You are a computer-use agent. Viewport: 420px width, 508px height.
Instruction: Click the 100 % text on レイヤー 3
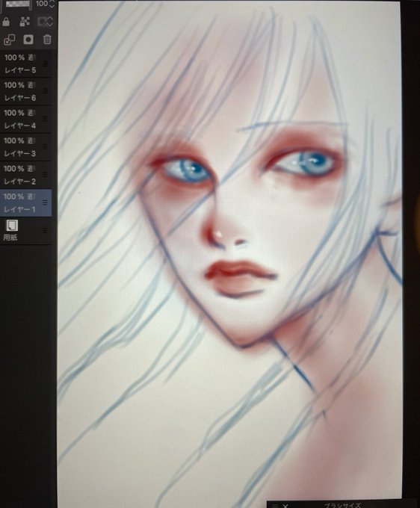click(14, 141)
